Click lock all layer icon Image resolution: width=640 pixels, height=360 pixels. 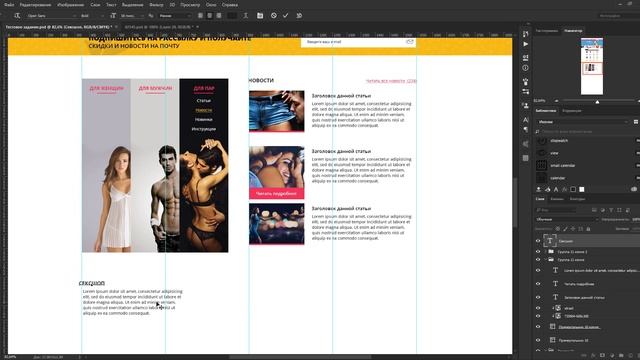click(588, 229)
